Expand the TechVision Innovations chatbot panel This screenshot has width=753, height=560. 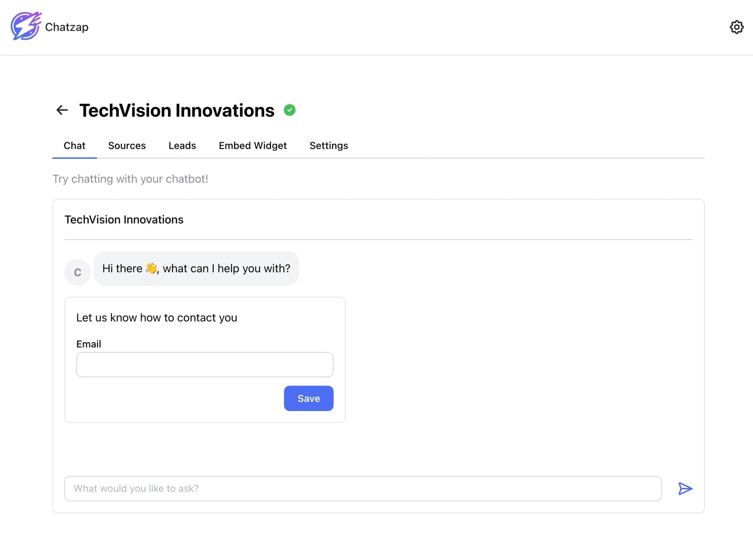124,219
